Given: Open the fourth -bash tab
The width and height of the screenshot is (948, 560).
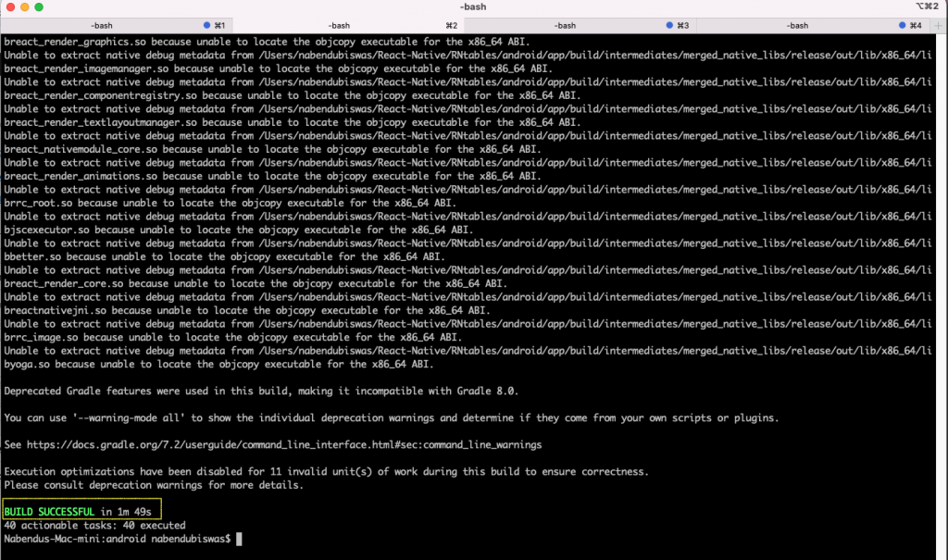Looking at the screenshot, I should pos(797,25).
